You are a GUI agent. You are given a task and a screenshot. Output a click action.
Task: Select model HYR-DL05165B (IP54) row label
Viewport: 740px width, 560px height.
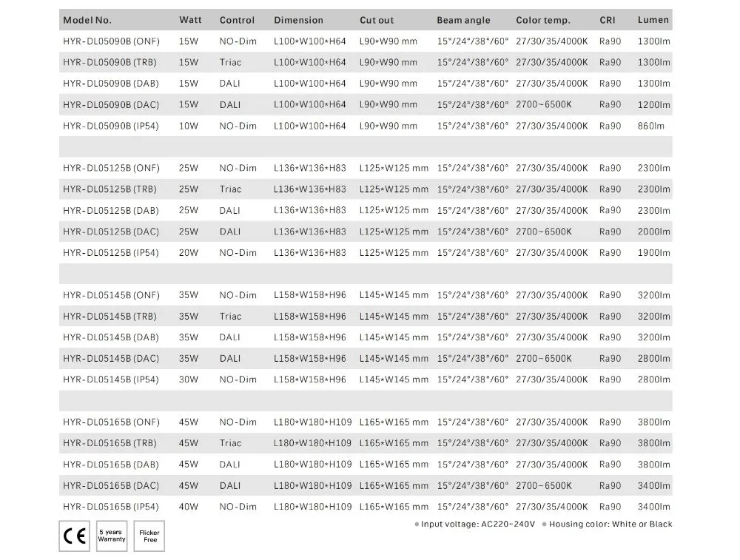pyautogui.click(x=111, y=507)
